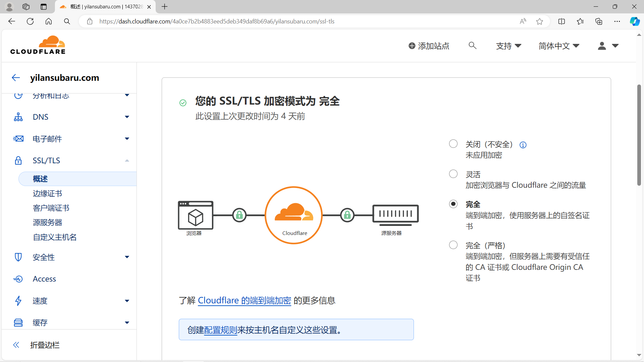Click the SSL/TLS padlock icon
The width and height of the screenshot is (644, 362).
coord(18,161)
